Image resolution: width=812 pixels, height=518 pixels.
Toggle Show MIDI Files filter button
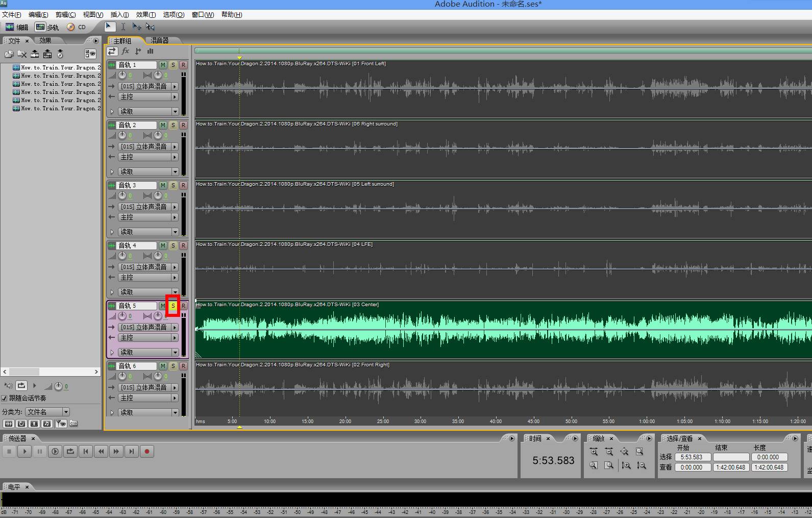[x=47, y=424]
